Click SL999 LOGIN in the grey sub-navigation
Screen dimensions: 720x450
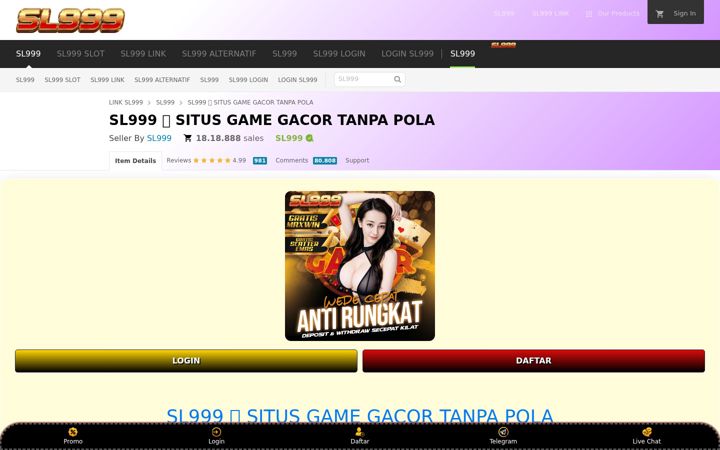[x=248, y=80]
